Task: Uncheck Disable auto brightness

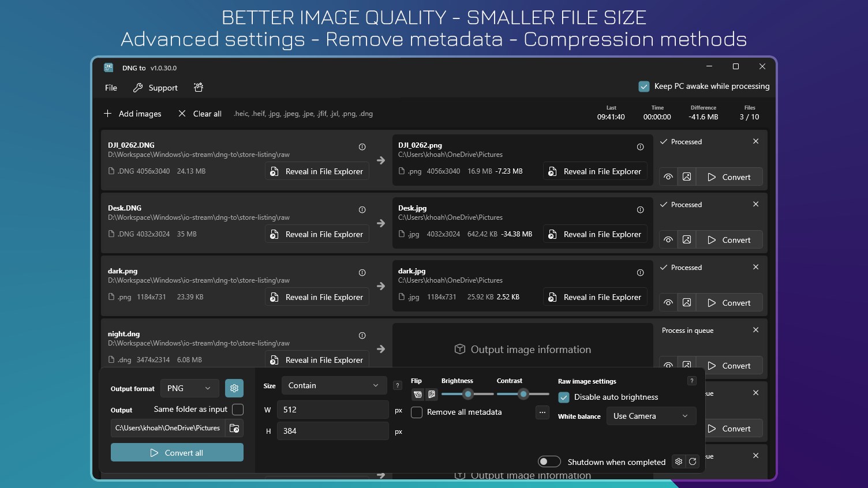Action: (563, 397)
